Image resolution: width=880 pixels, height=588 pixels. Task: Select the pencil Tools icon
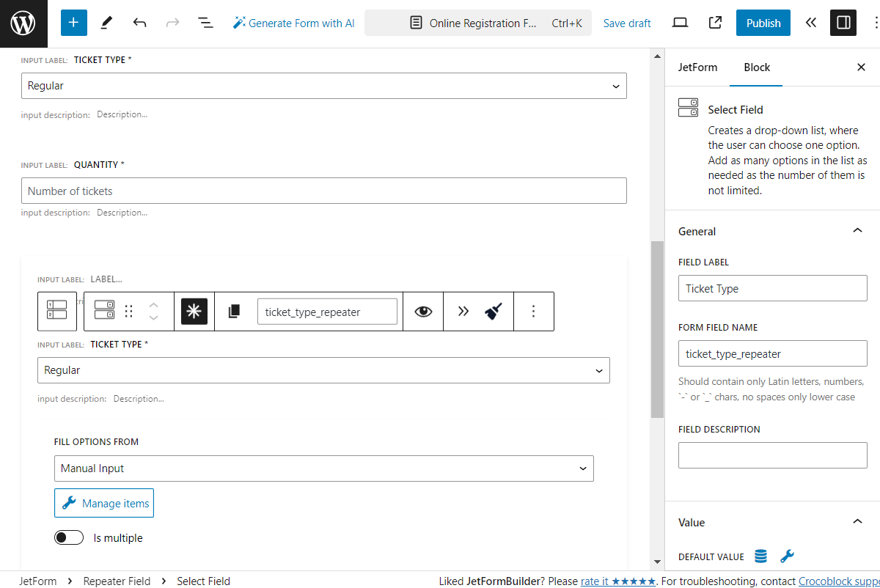click(106, 23)
